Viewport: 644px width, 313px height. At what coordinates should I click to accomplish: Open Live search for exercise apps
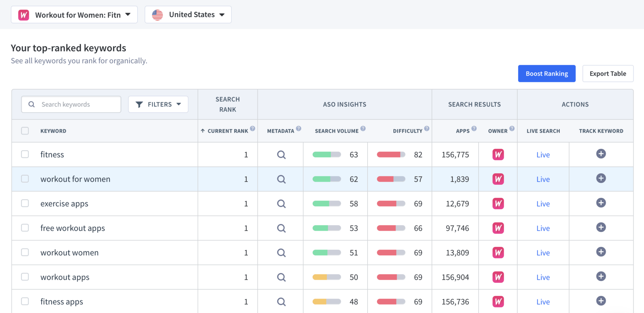(543, 204)
